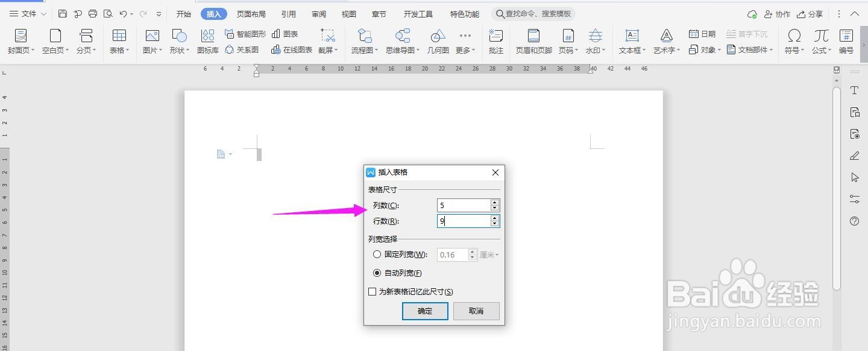This screenshot has height=351, width=868.
Task: Insert a chart (图表)
Action: coord(285,34)
